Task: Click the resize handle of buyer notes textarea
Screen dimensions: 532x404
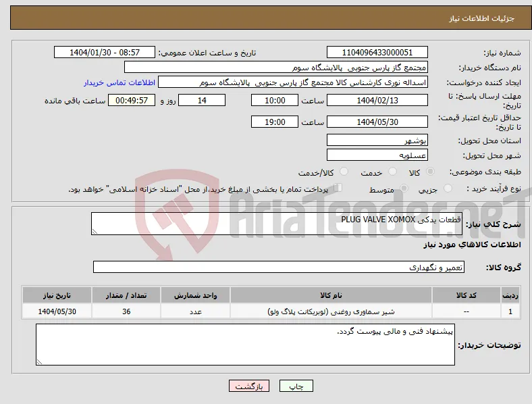Action: click(x=39, y=362)
